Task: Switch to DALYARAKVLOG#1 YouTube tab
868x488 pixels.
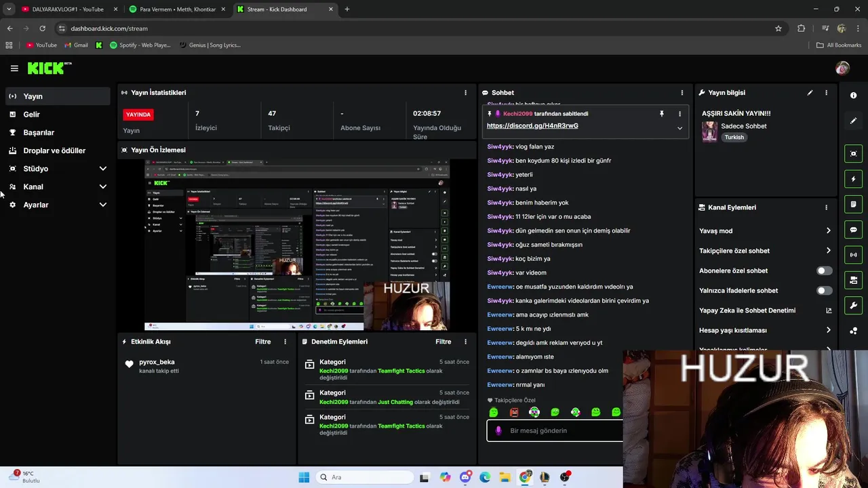Action: point(68,9)
